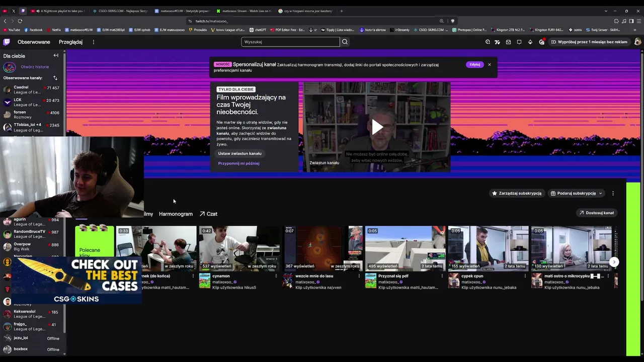Open the cynamon clip thumbnail
Image resolution: width=644 pixels, height=362 pixels.
coord(239,248)
